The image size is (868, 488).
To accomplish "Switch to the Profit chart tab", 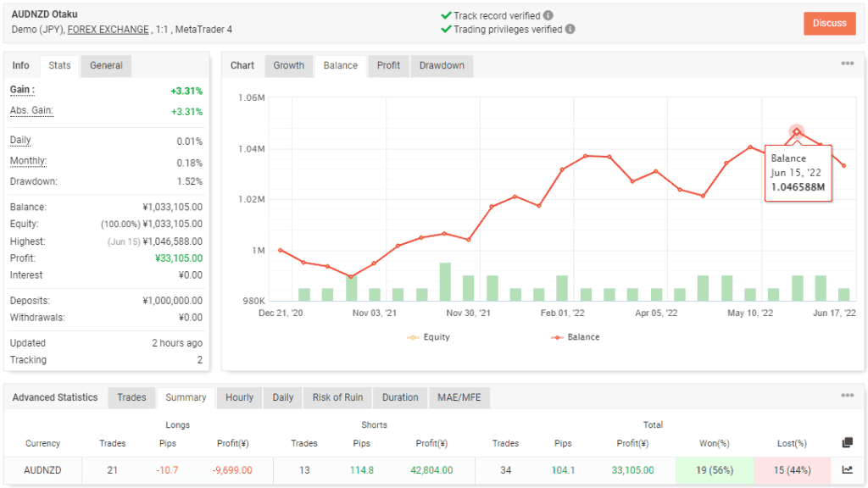I will click(x=387, y=65).
